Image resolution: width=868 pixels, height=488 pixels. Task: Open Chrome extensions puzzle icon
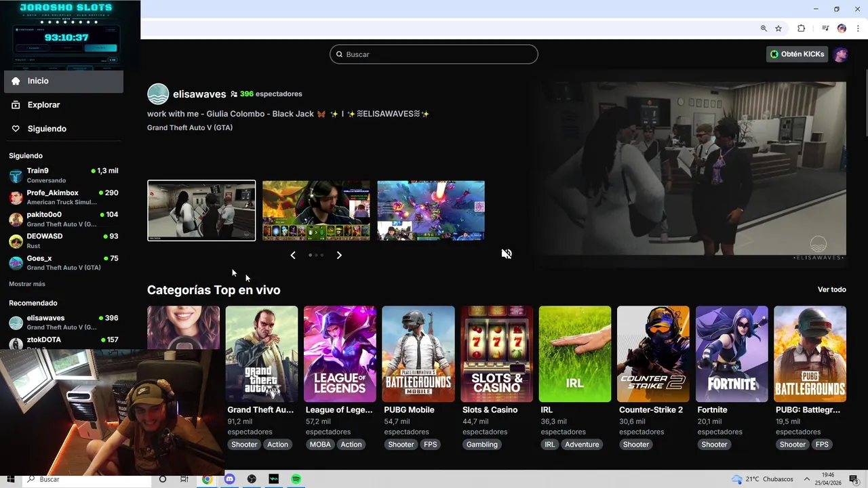tap(801, 28)
